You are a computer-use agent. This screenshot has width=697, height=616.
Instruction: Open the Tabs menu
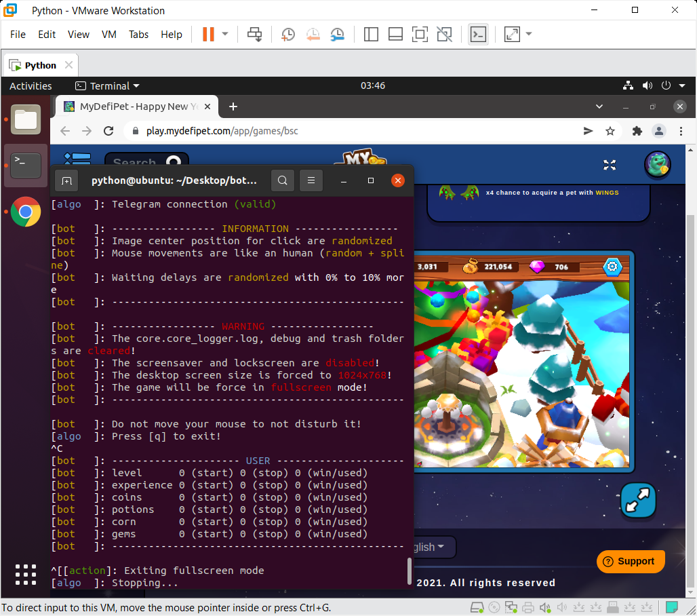click(139, 34)
